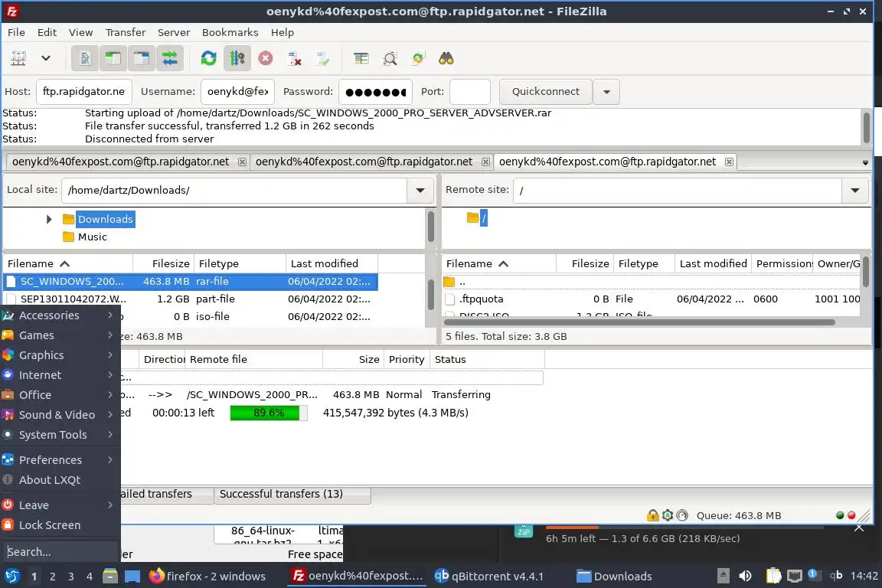Toggle transfer queue display icon
Screen dimensions: 882x588
click(170, 58)
